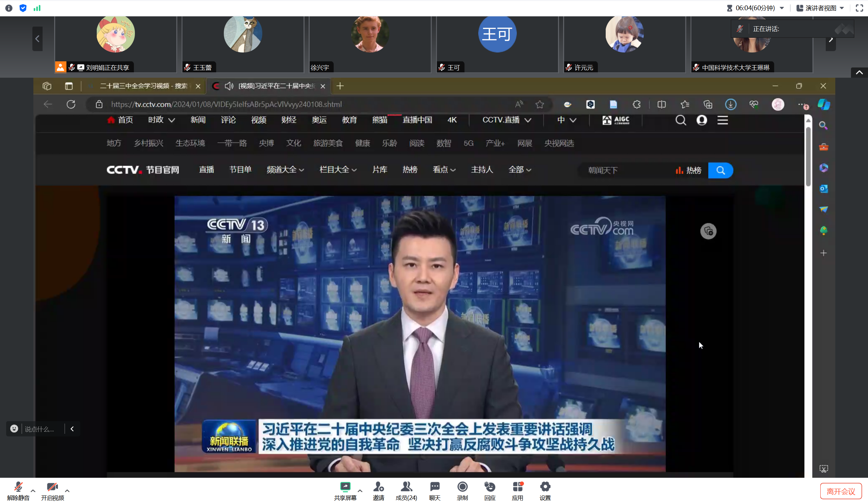Turn on camera with 开启视频
Image resolution: width=868 pixels, height=504 pixels.
52,491
